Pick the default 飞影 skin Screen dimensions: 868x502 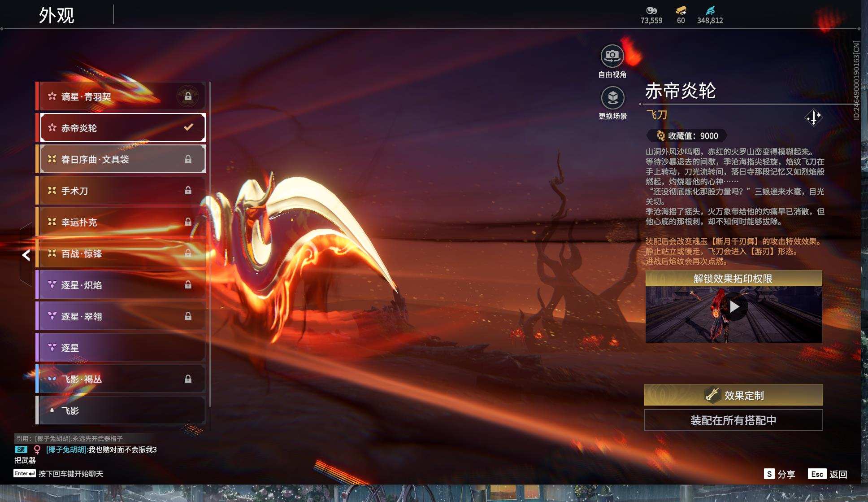121,410
